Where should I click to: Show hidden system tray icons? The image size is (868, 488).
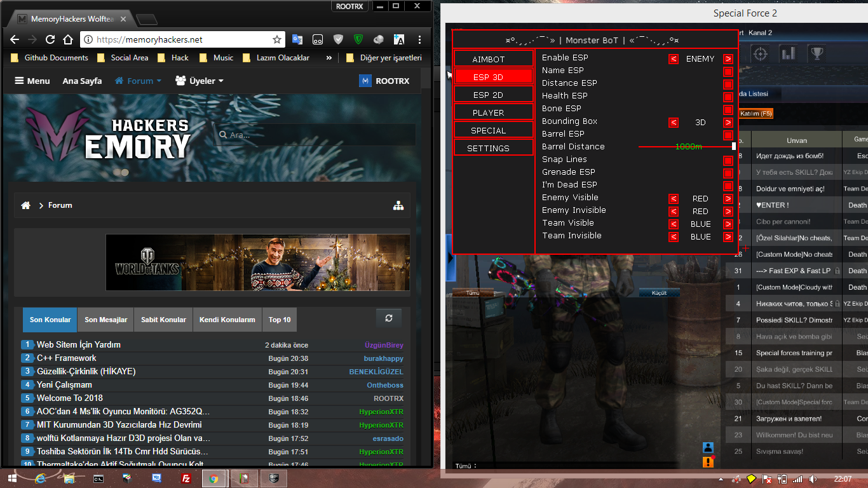click(721, 478)
